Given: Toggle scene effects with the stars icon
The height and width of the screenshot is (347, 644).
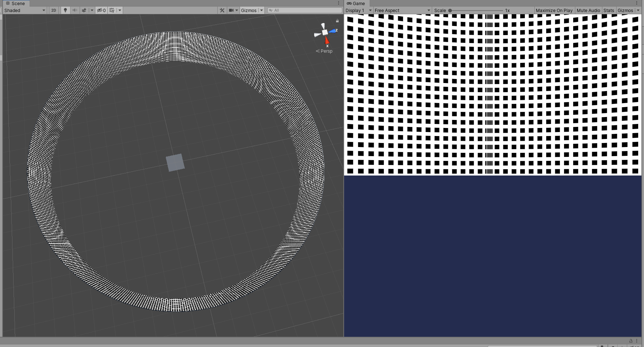Looking at the screenshot, I should tap(83, 10).
